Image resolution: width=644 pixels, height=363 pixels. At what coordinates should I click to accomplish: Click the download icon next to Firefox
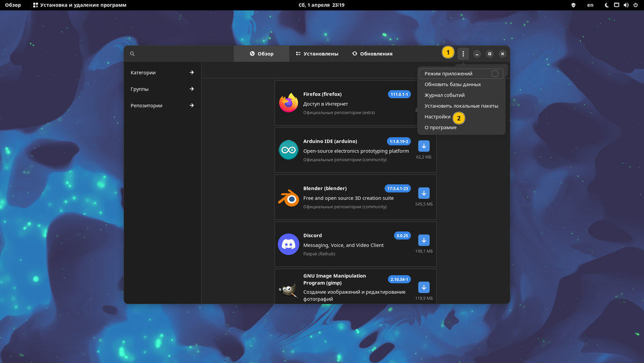pos(424,99)
